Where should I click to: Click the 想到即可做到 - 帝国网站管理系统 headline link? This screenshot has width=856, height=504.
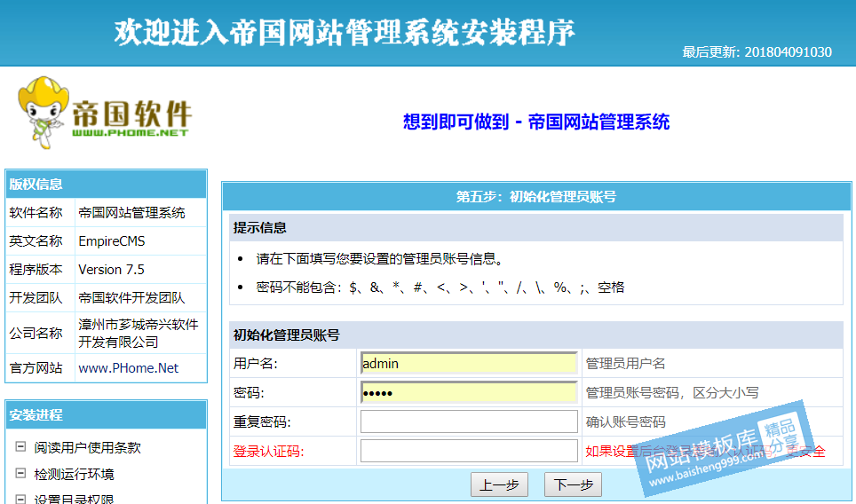[x=536, y=122]
